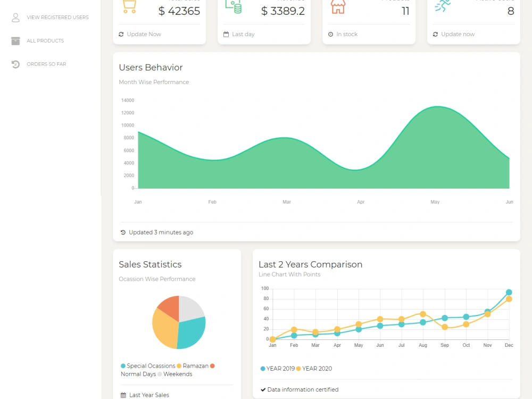Click the Mar label on Users Behavior axis

(287, 202)
